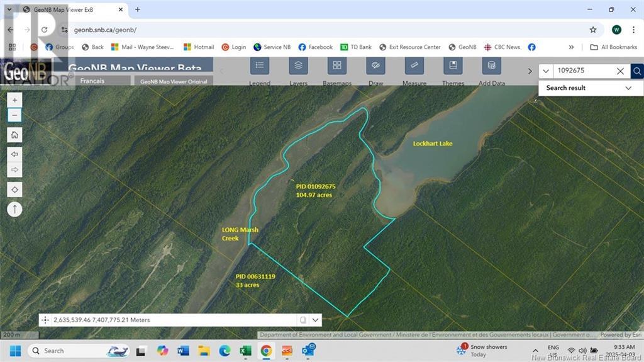Click the Add Data icon

(491, 66)
